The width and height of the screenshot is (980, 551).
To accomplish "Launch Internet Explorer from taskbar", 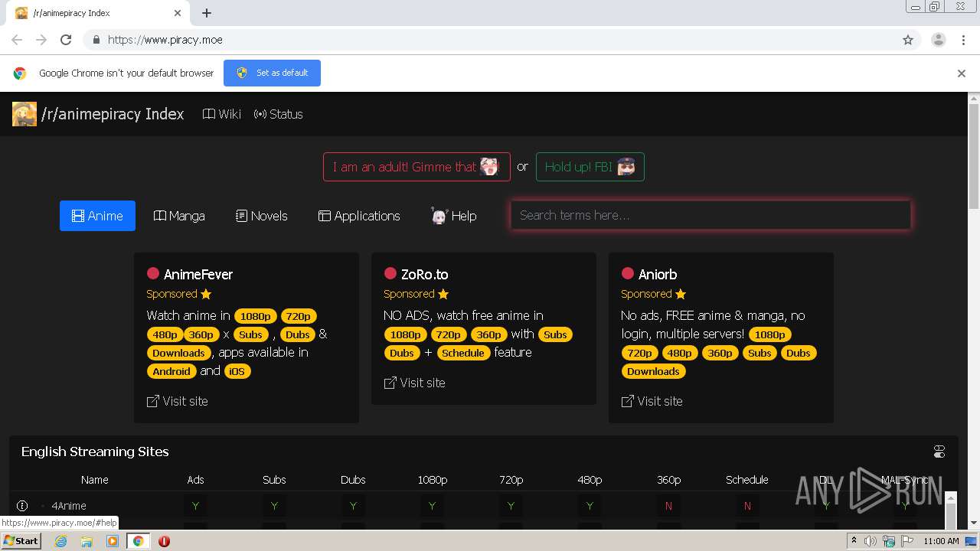I will point(60,541).
